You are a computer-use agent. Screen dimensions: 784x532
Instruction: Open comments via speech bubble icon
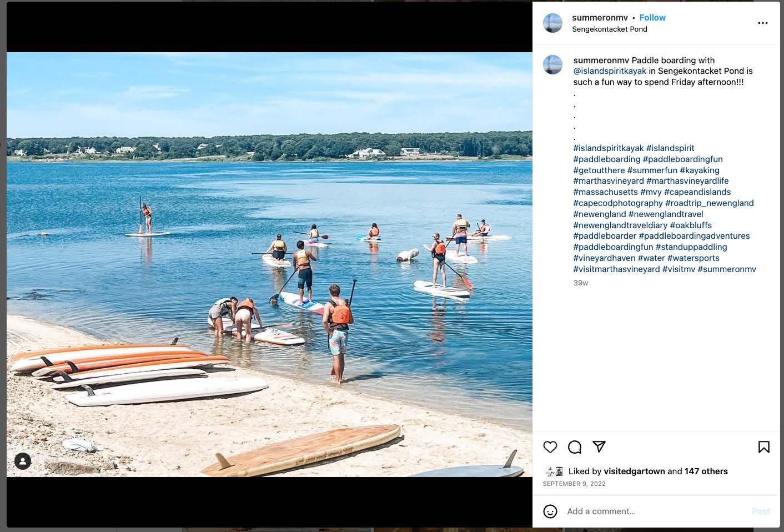(x=575, y=447)
